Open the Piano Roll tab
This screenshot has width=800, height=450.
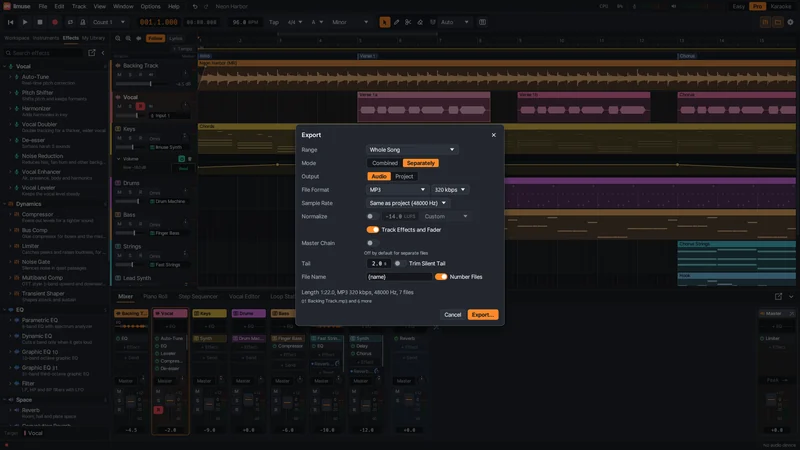(155, 296)
